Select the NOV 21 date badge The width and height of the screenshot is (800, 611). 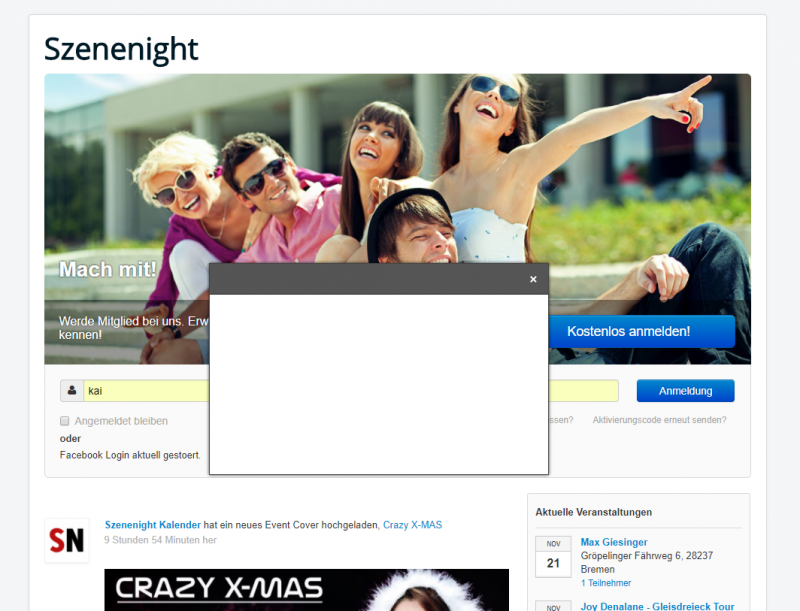pos(553,556)
